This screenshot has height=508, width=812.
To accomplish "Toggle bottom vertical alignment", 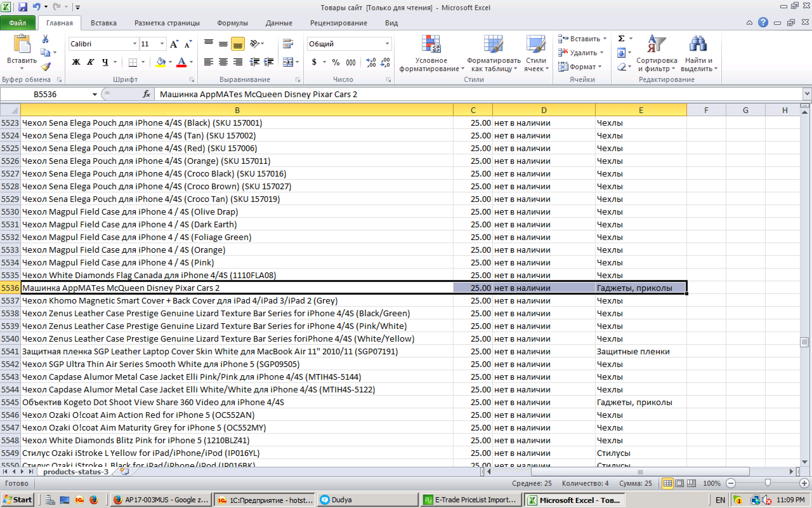I will tap(238, 44).
